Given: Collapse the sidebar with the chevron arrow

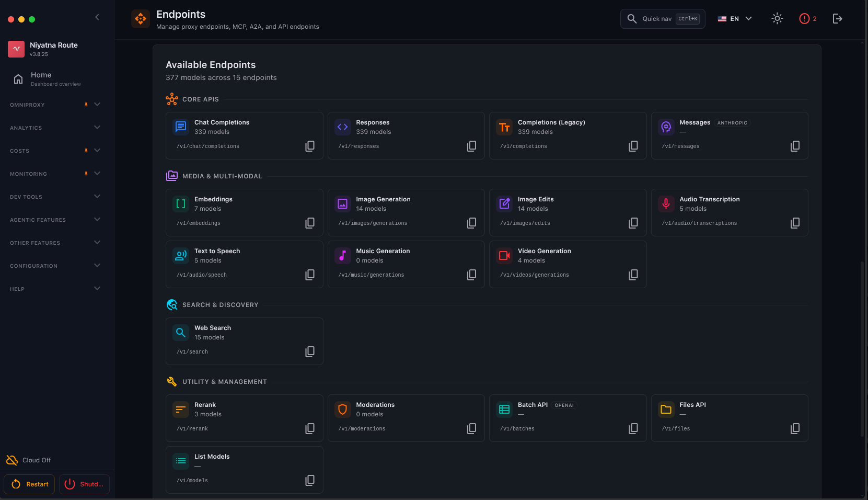Looking at the screenshot, I should pos(97,17).
